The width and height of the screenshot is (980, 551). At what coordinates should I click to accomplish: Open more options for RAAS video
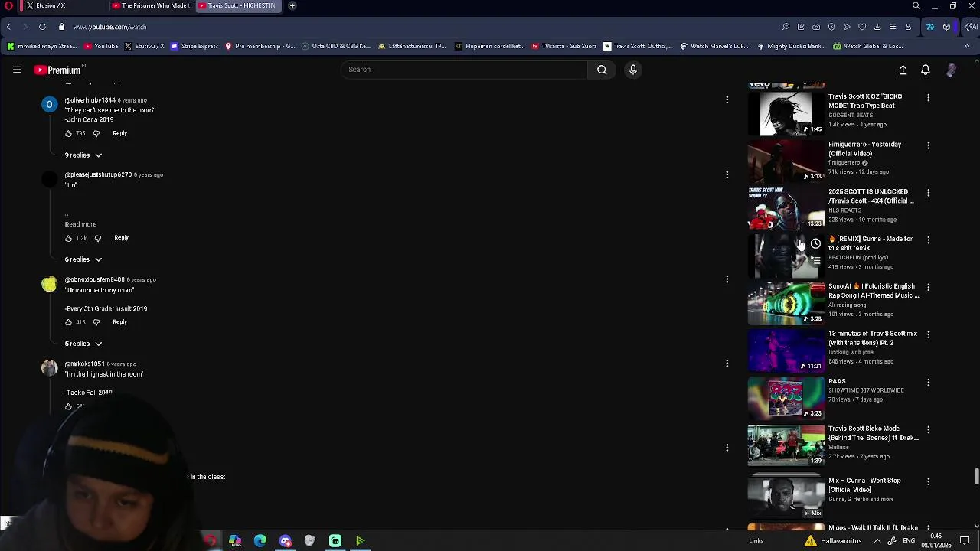pyautogui.click(x=928, y=382)
